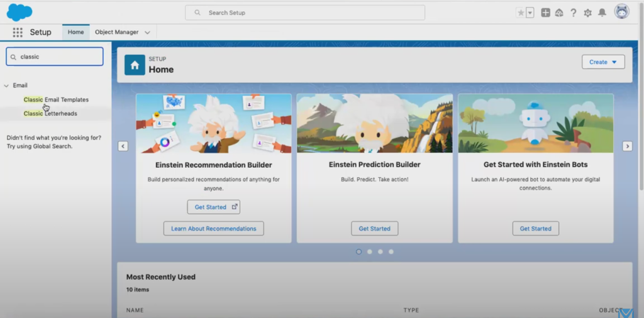Open the notifications bell
644x318 pixels.
click(x=602, y=13)
